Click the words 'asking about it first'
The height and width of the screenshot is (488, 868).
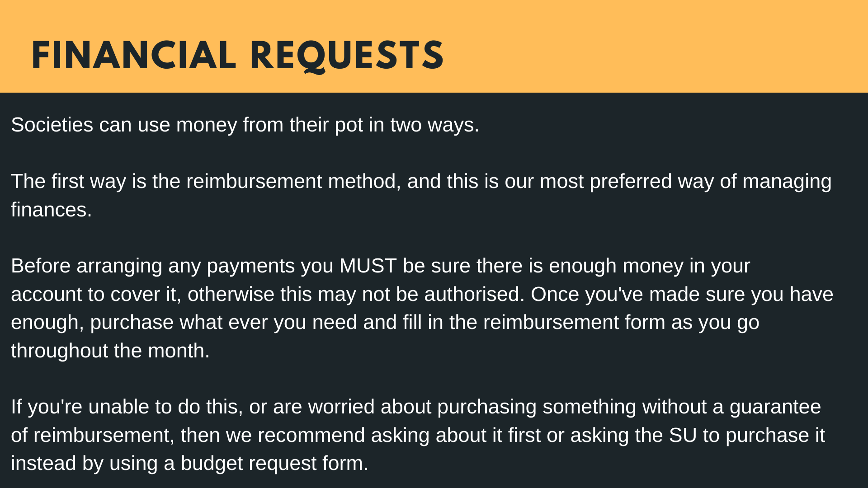456,436
